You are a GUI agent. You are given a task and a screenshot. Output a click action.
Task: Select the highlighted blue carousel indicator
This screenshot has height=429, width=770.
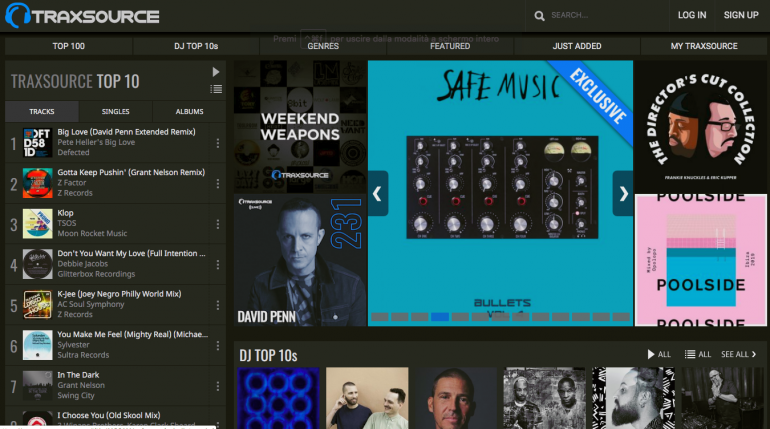[x=440, y=317]
